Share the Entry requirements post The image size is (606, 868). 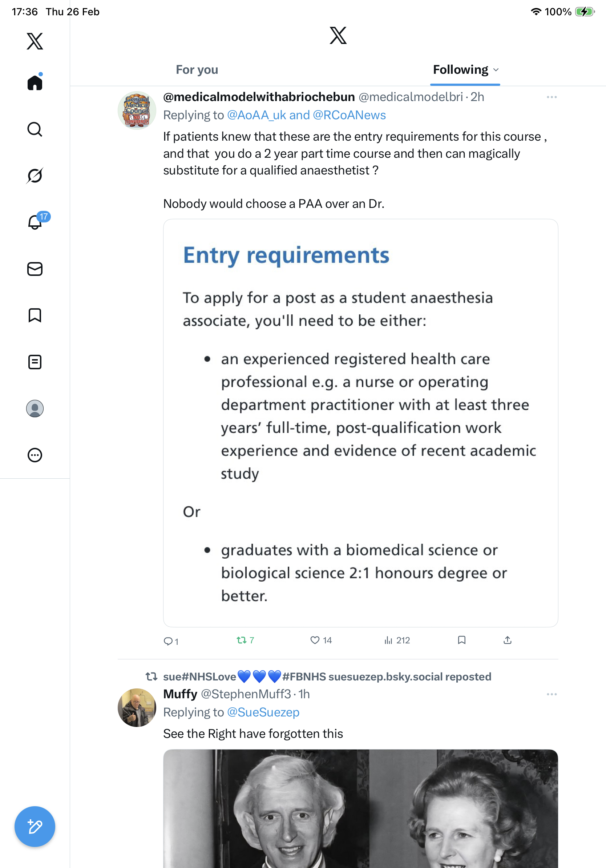coord(508,640)
